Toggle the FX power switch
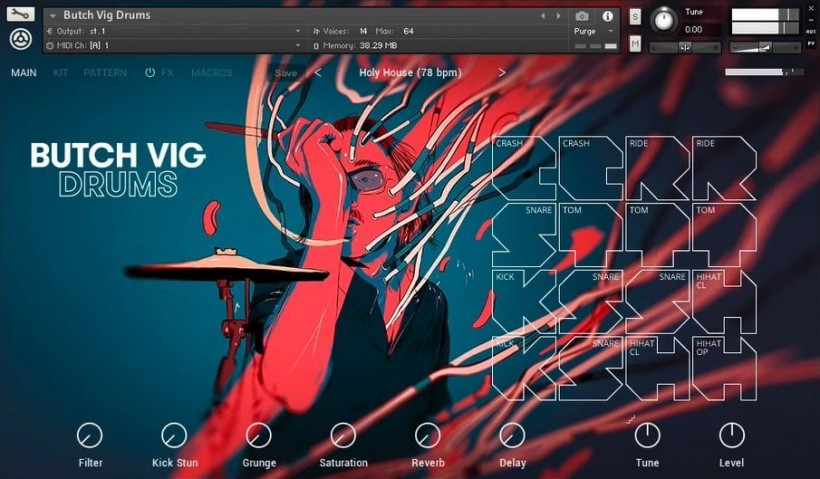Image resolution: width=820 pixels, height=479 pixels. (x=150, y=73)
